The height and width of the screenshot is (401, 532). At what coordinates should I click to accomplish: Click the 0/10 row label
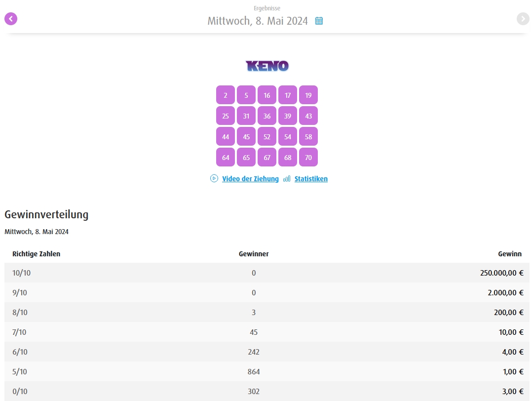(x=20, y=392)
